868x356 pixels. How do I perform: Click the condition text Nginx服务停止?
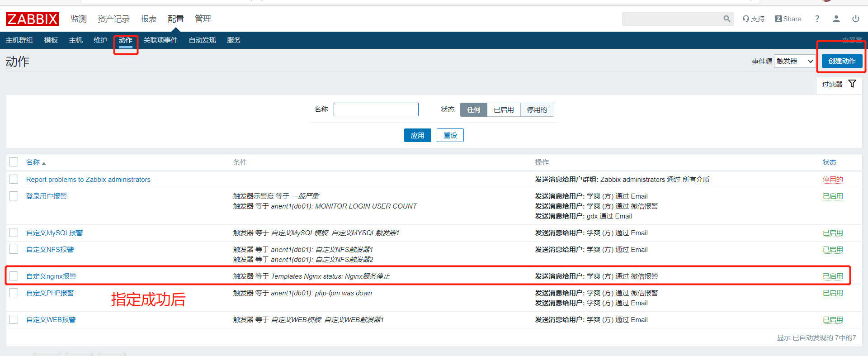(x=367, y=276)
